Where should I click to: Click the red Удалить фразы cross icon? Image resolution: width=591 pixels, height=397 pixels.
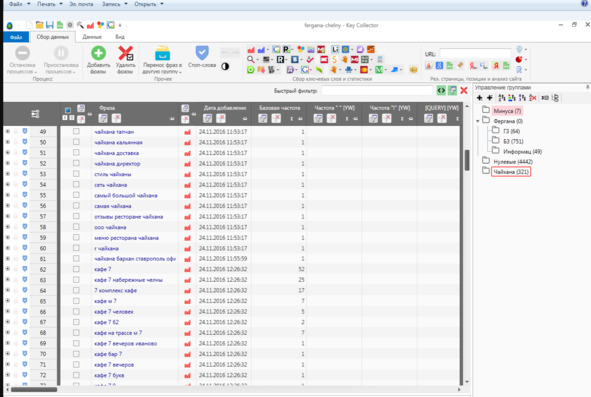point(126,53)
